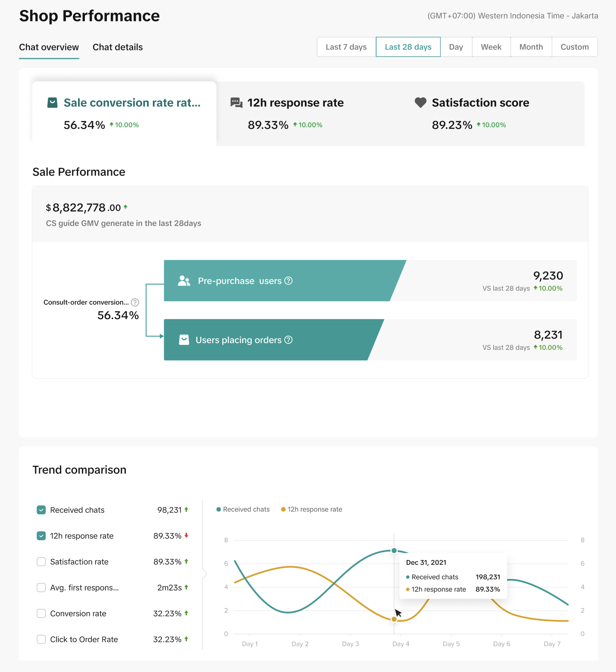The image size is (616, 672).
Task: Open help icon beside Users placing orders
Action: (x=289, y=340)
